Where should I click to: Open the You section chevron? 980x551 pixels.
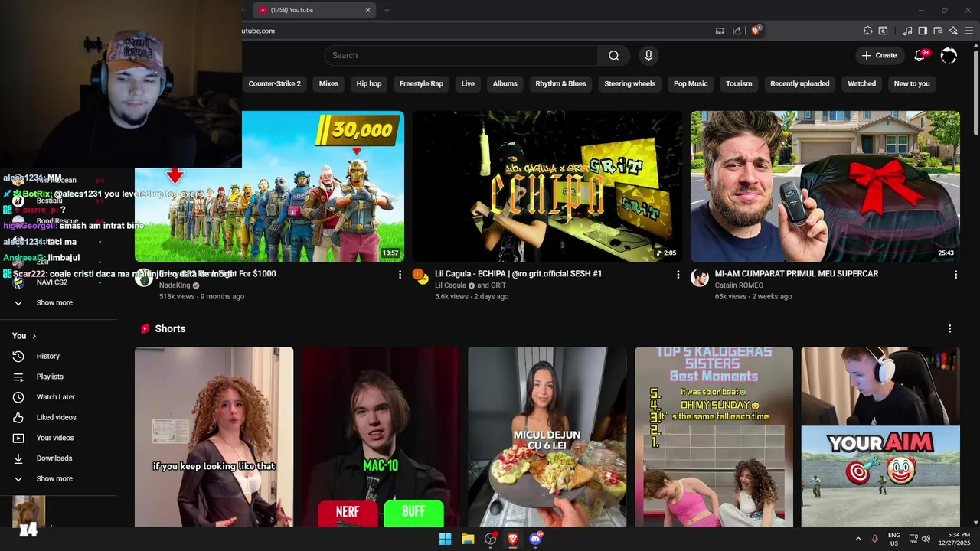(x=34, y=336)
